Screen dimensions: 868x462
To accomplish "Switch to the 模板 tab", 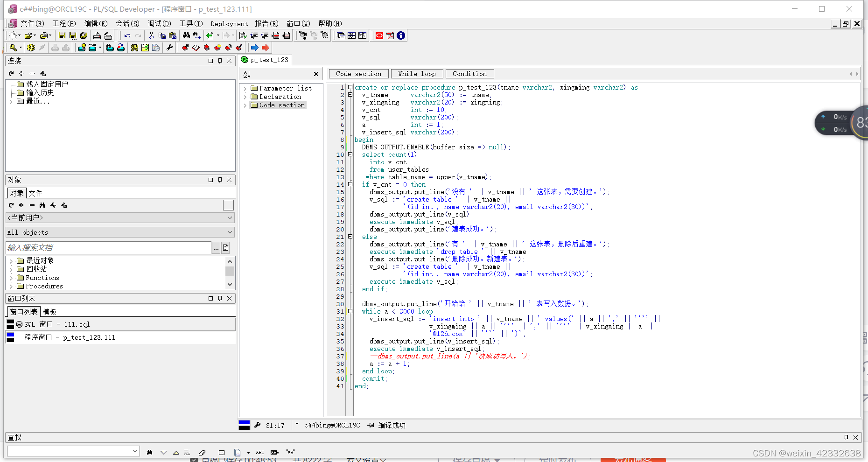I will [49, 312].
